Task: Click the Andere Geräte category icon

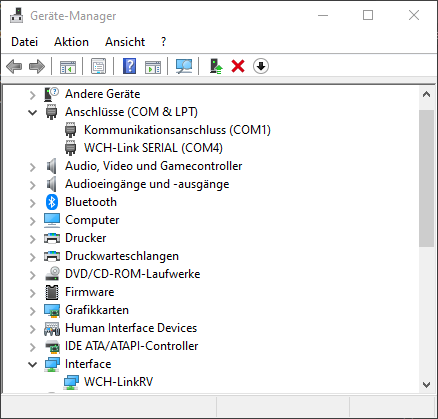Action: click(51, 94)
